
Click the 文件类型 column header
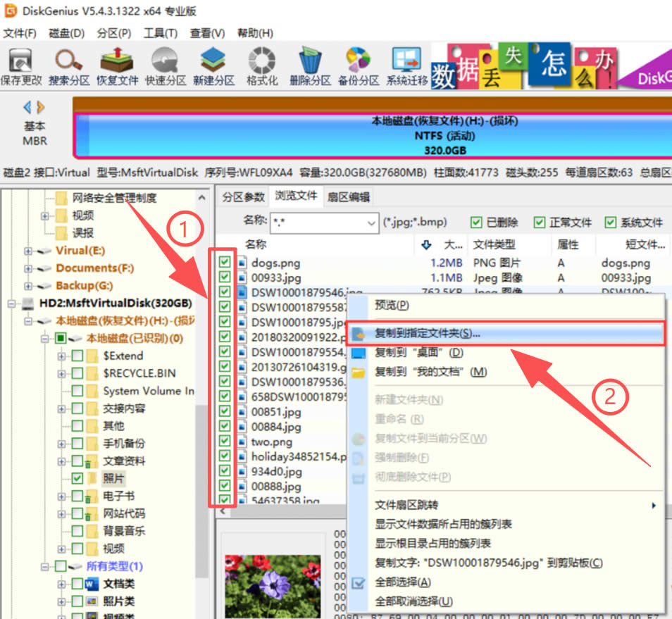(x=494, y=244)
